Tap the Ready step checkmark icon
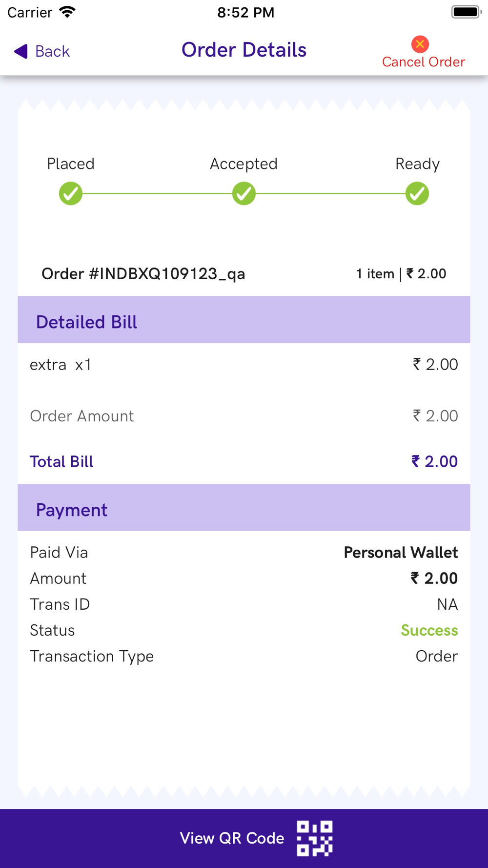Screen dimensions: 488x868 pos(417,194)
